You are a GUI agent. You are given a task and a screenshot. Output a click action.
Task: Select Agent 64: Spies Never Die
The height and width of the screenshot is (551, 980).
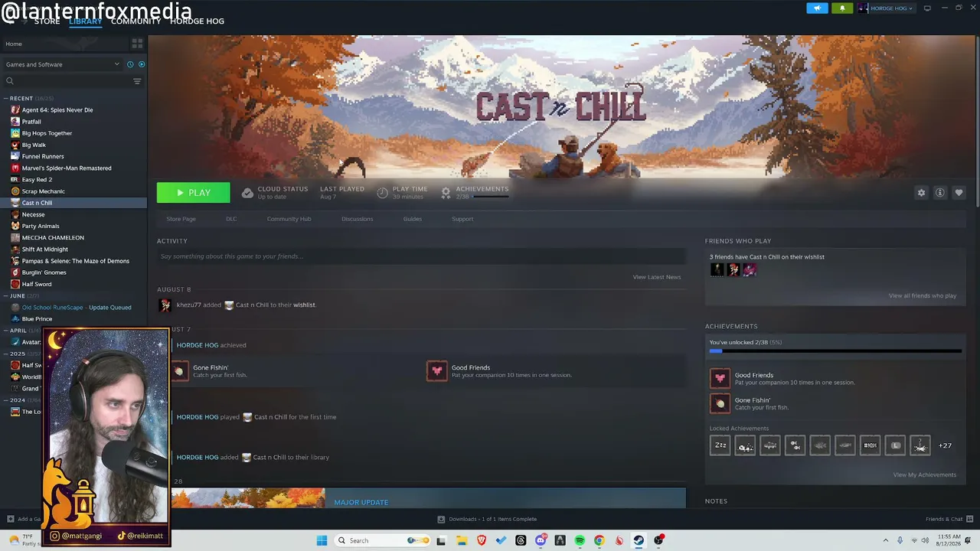[57, 110]
